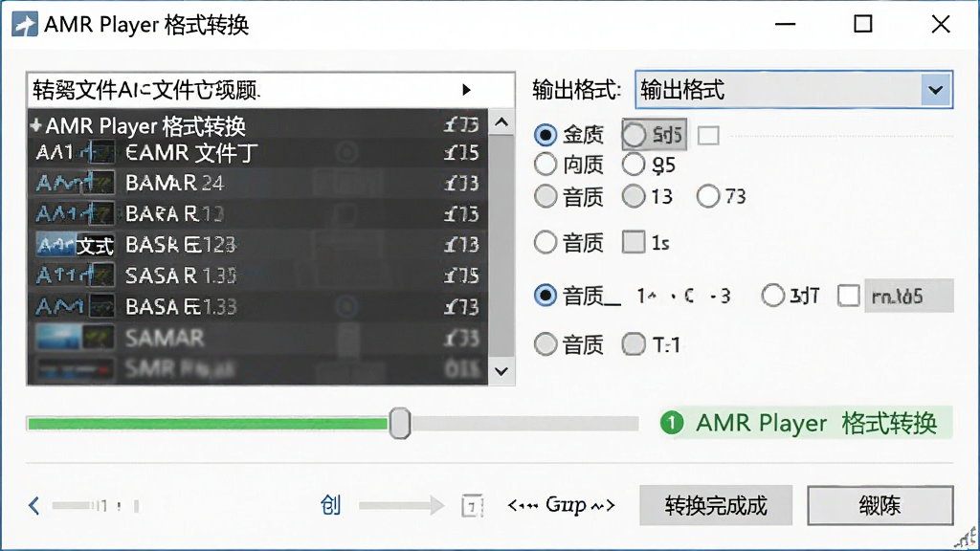Tick the empty checkbox in the 金质 row

pos(708,136)
